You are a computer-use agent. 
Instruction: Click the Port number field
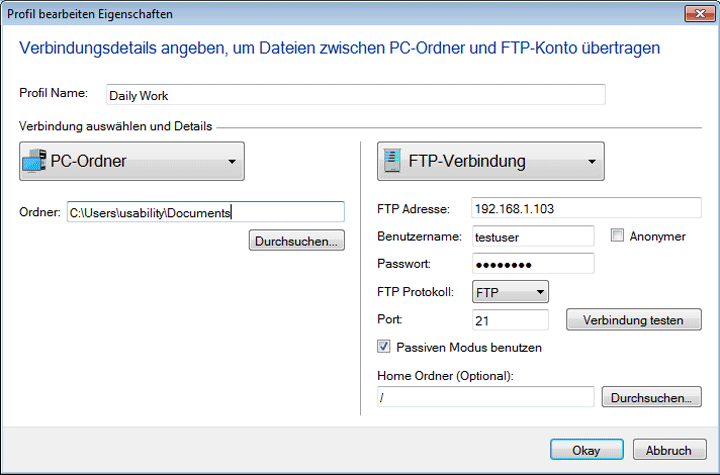coord(510,320)
